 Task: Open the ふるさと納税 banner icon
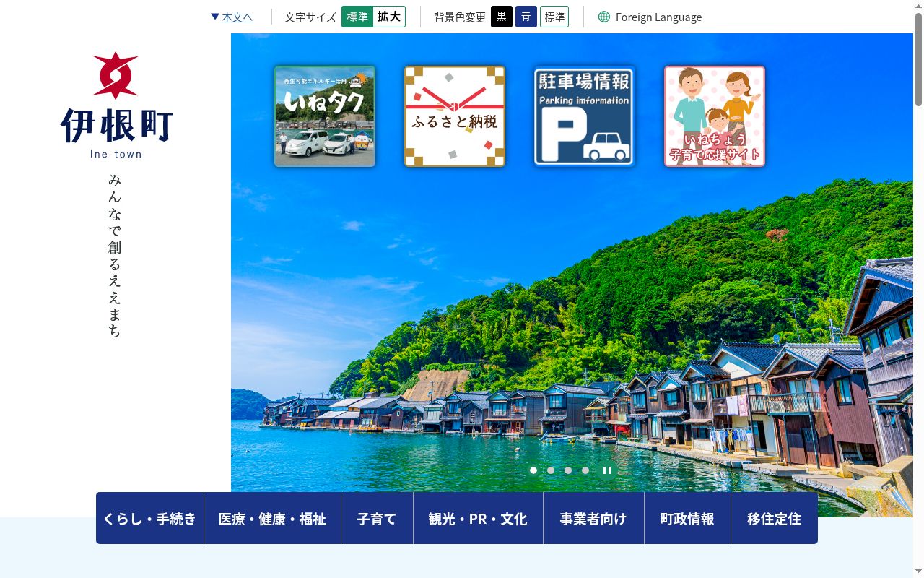(455, 116)
